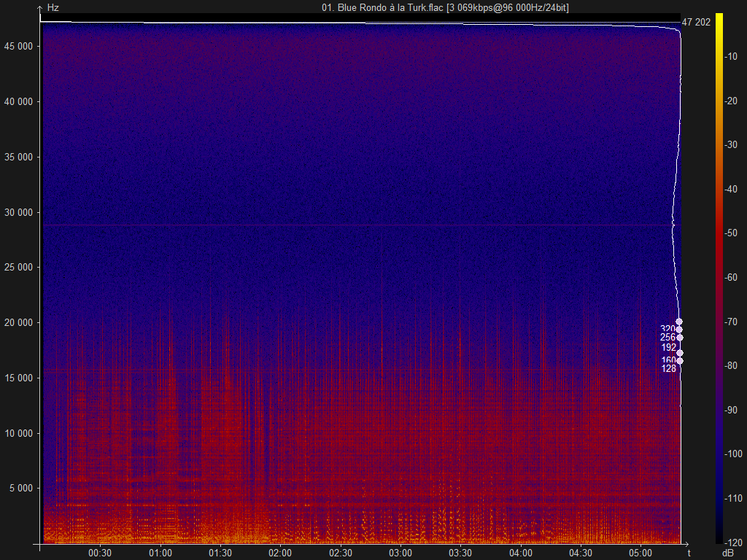Screen dimensions: 747x560
Task: Select the 320 kbps bitrate marker label
Action: coord(668,329)
